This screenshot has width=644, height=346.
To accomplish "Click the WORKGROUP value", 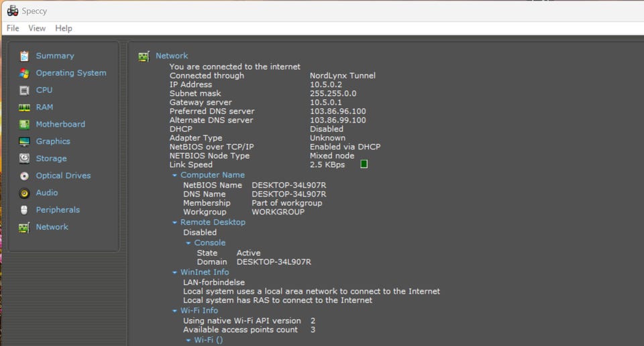I will tap(278, 212).
